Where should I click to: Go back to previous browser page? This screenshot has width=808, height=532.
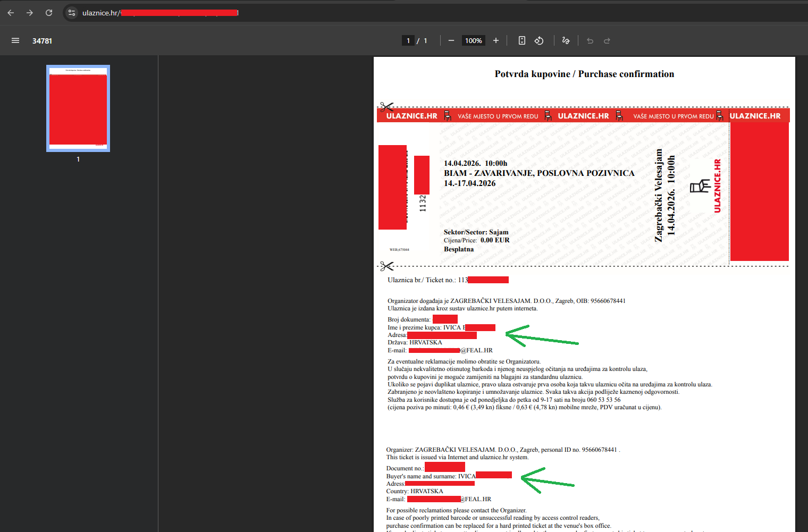point(11,13)
